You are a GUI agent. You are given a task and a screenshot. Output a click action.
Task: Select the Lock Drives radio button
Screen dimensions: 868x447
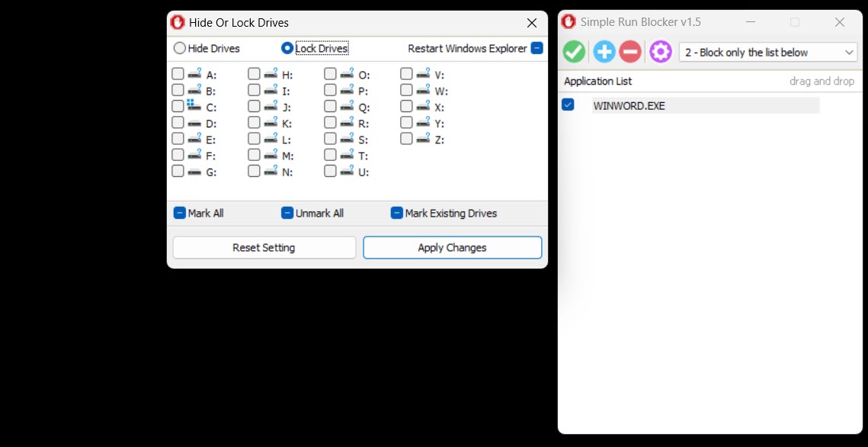pos(287,47)
